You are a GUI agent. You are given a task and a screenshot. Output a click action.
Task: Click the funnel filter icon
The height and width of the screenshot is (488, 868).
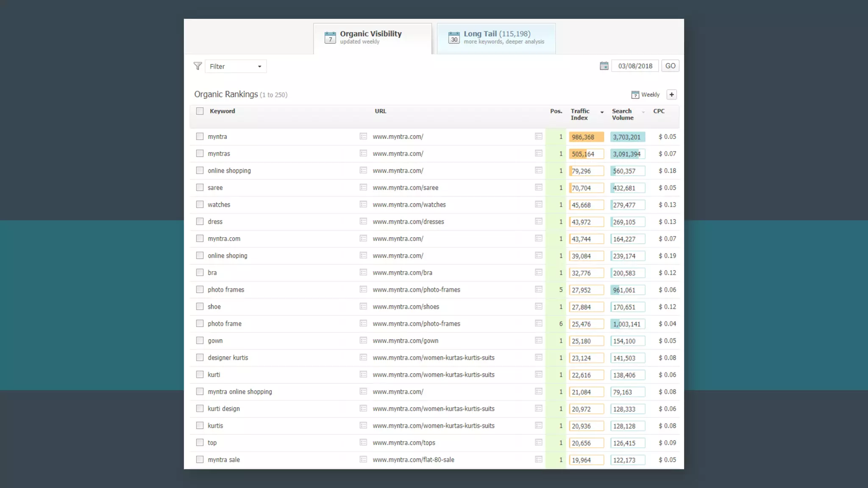tap(198, 66)
